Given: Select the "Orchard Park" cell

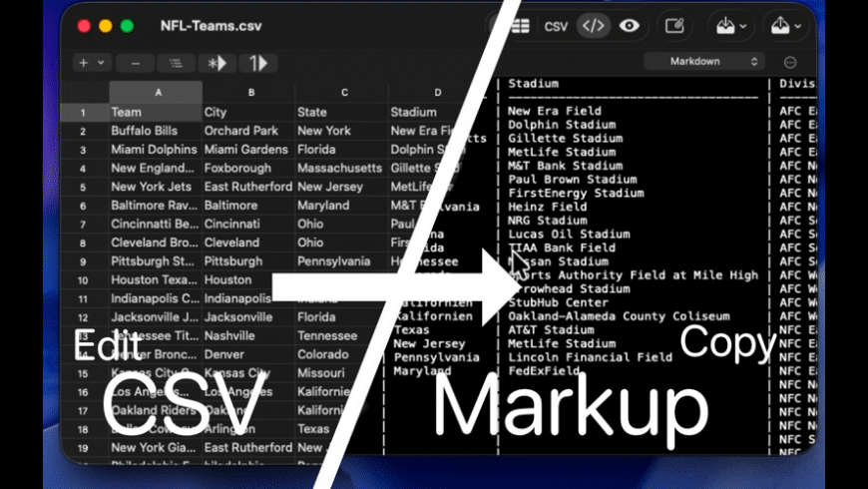Looking at the screenshot, I should (x=248, y=132).
